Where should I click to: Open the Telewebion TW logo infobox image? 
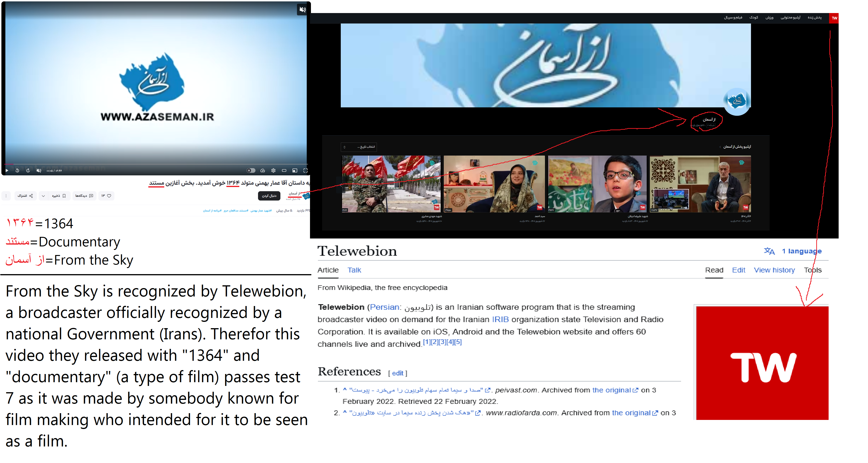tap(762, 363)
